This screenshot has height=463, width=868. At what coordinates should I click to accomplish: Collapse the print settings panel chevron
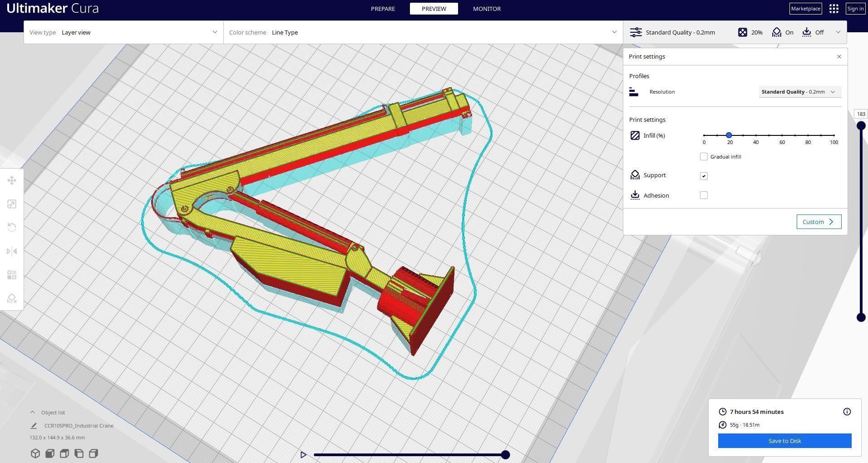[x=838, y=32]
